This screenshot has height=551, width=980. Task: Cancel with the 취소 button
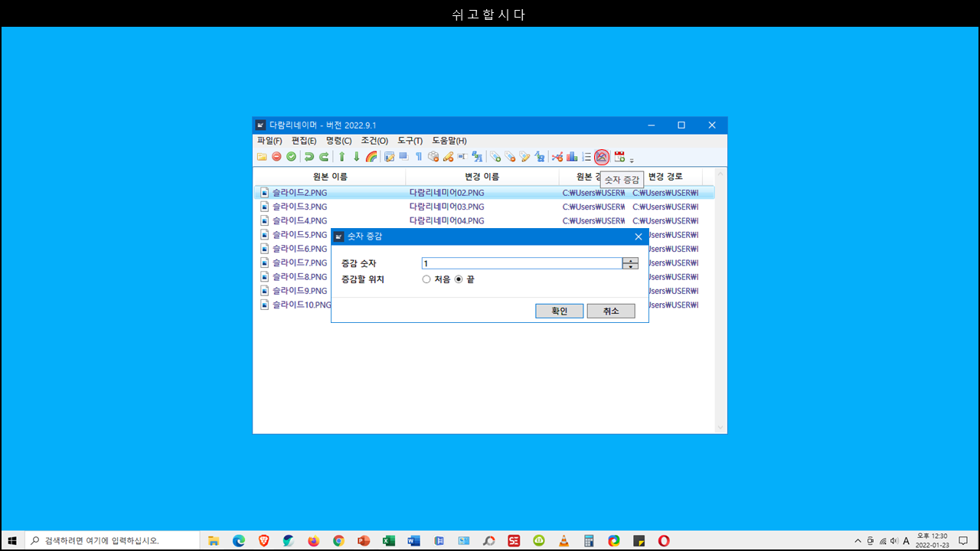pos(611,311)
